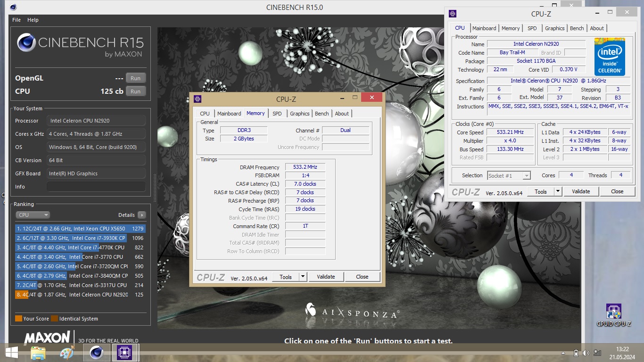The image size is (644, 362).
Task: Run the OpenGL benchmark
Action: (135, 78)
